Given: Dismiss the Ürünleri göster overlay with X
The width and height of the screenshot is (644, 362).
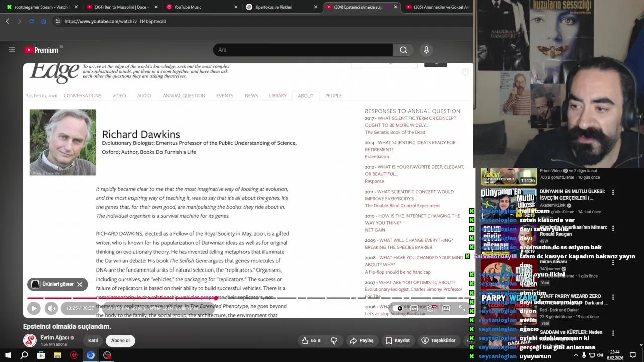Looking at the screenshot, I should coord(79,284).
